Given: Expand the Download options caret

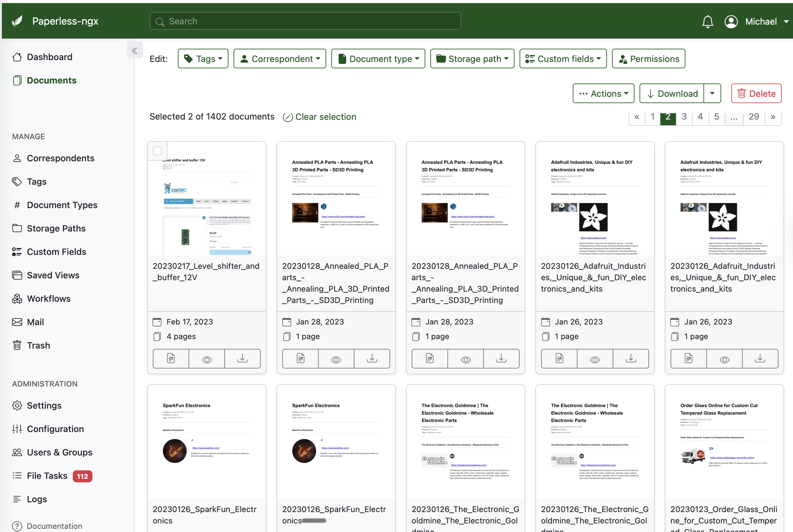Looking at the screenshot, I should point(712,94).
